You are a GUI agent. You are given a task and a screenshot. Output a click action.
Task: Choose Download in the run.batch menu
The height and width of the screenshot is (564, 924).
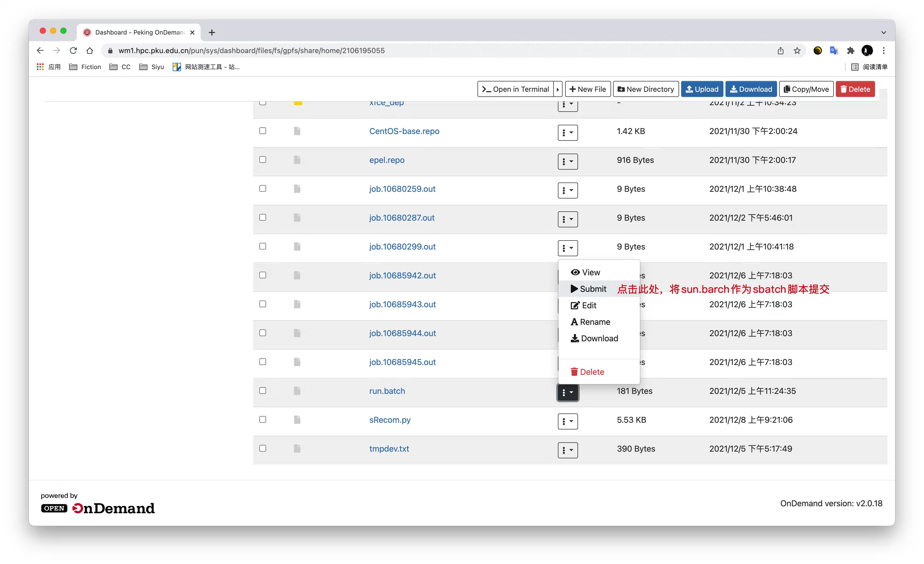pos(599,338)
